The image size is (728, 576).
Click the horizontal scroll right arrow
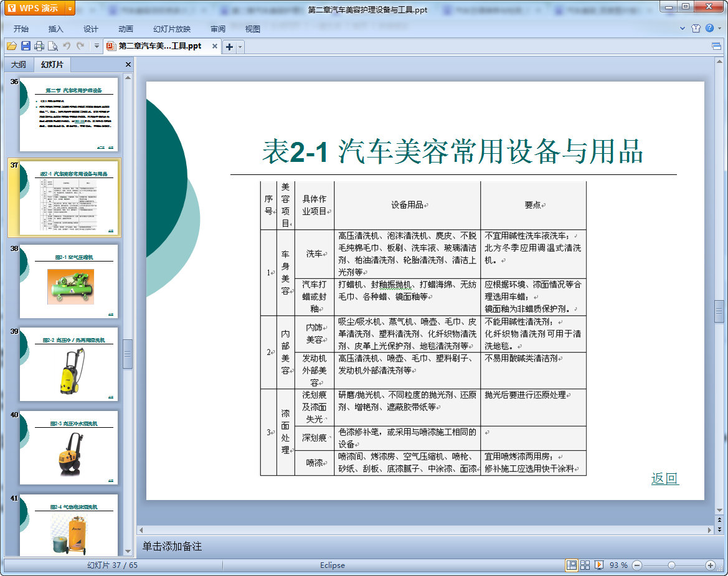pos(709,529)
